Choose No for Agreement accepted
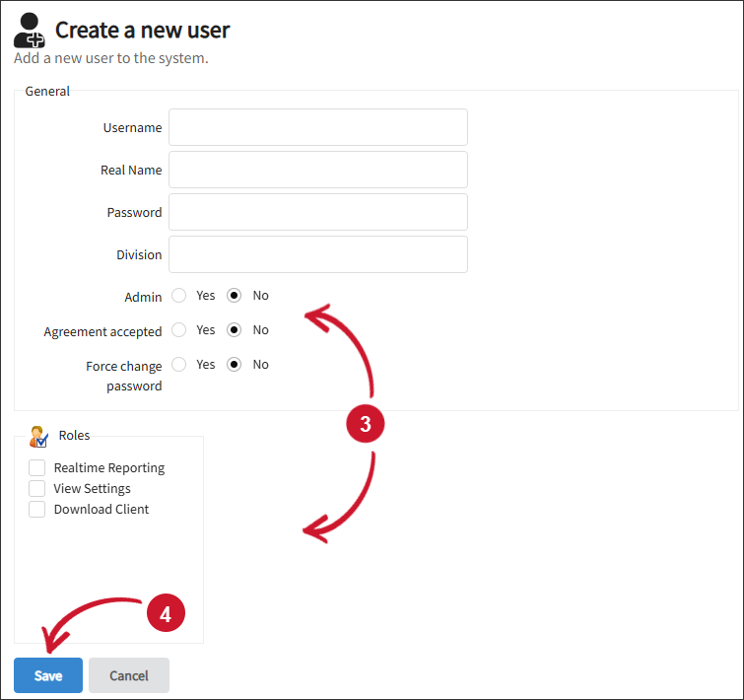This screenshot has height=700, width=744. (x=234, y=330)
